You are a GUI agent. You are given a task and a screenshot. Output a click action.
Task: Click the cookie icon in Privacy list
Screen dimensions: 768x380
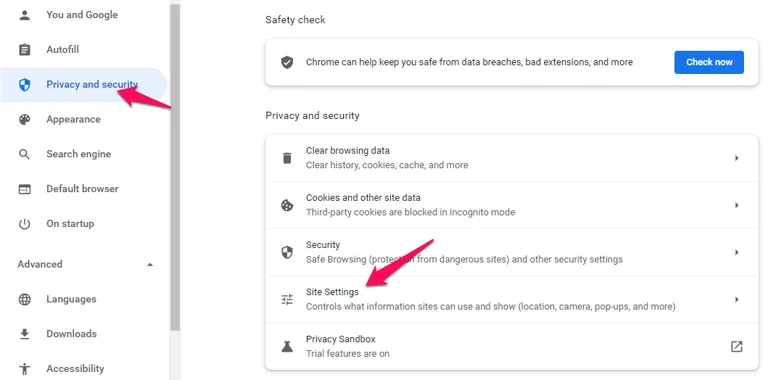(287, 205)
